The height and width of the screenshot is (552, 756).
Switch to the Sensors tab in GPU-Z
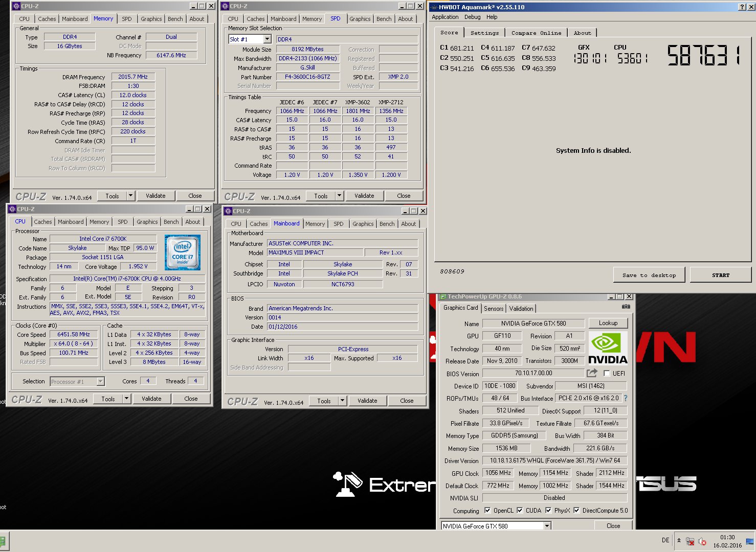pos(494,309)
